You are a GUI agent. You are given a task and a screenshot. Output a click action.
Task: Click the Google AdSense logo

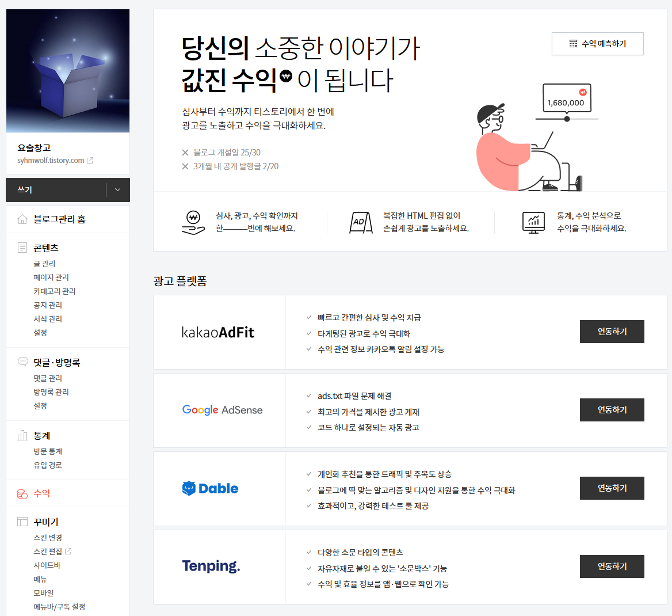click(223, 410)
